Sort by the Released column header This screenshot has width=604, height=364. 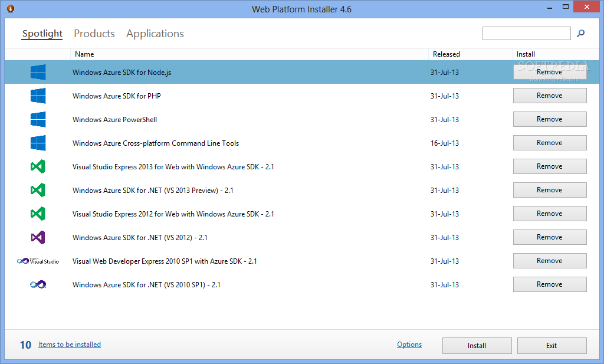[x=446, y=54]
